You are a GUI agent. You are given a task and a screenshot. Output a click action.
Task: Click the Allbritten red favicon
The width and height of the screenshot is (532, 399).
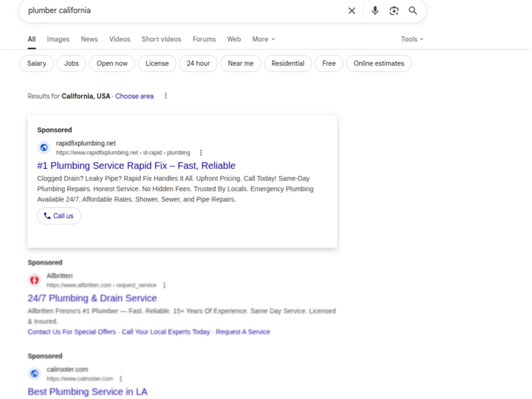pos(34,280)
